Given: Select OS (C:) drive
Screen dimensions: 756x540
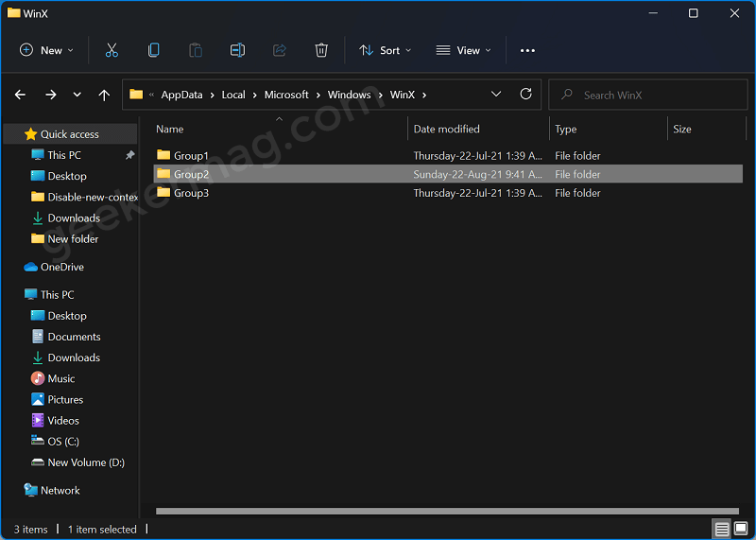Looking at the screenshot, I should point(63,441).
